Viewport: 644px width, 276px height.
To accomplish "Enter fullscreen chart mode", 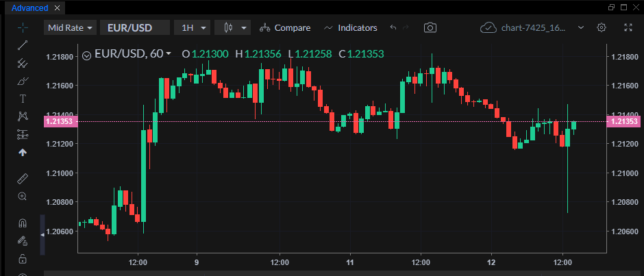I will click(x=628, y=27).
